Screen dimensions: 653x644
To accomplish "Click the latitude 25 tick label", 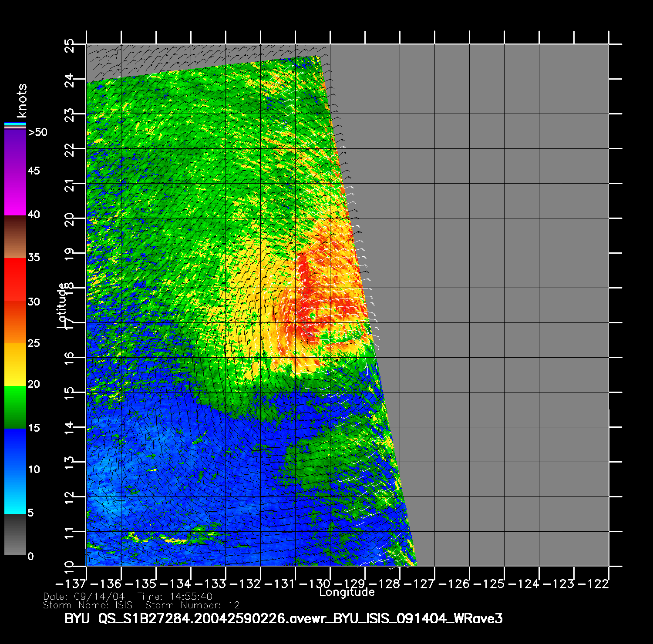I will tap(70, 45).
